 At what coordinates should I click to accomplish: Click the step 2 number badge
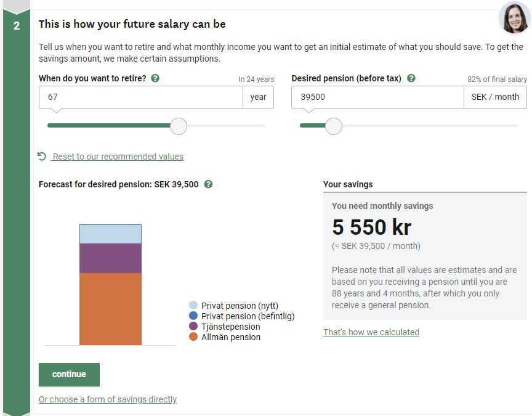pyautogui.click(x=17, y=25)
